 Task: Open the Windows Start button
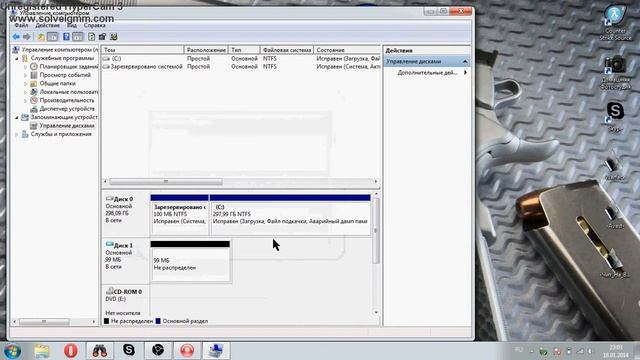click(x=12, y=351)
